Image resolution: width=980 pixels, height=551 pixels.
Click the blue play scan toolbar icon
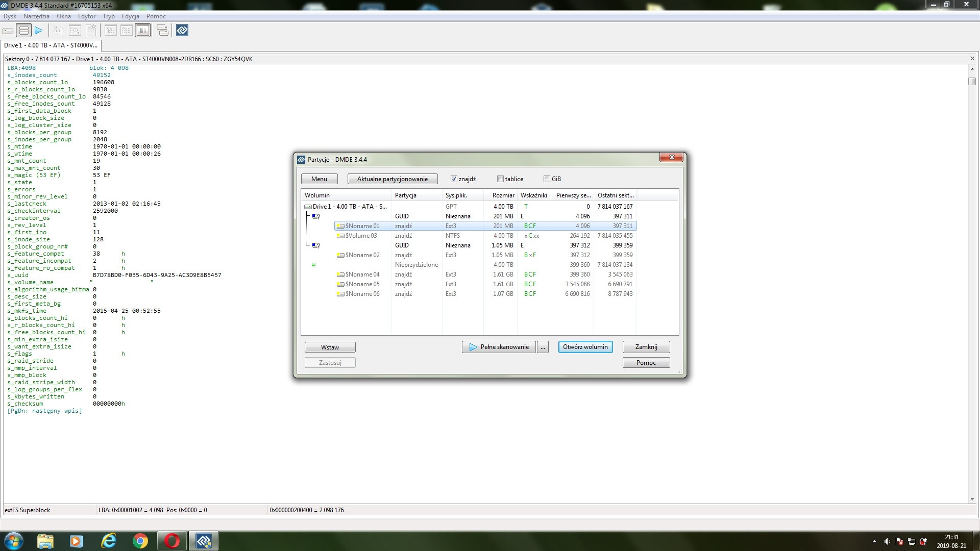pos(39,31)
